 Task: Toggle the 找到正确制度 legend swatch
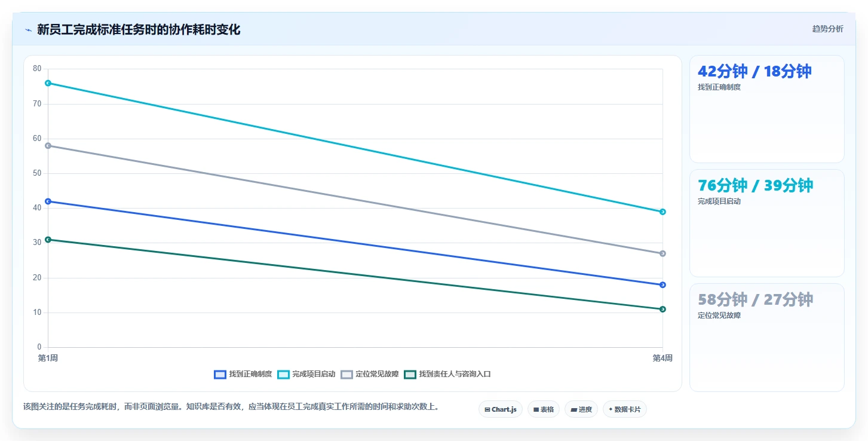pos(220,374)
